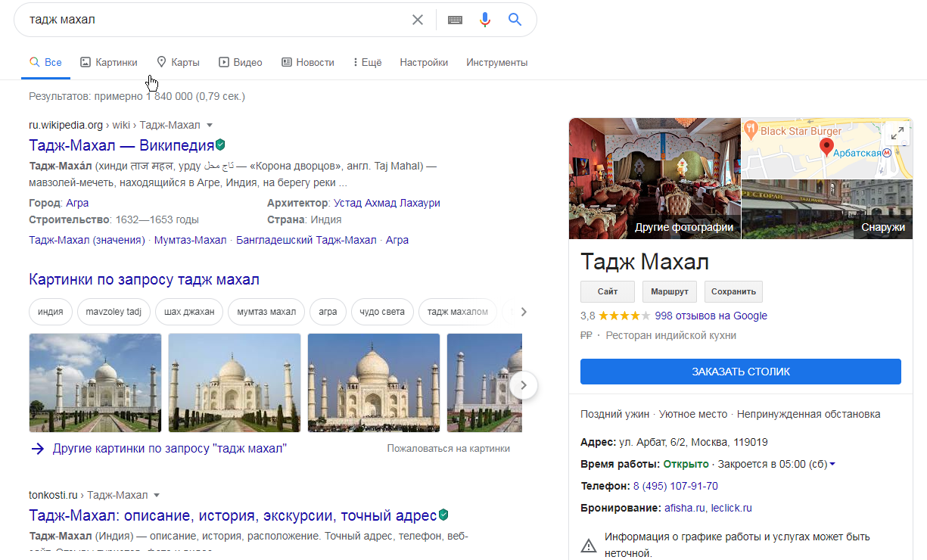The height and width of the screenshot is (560, 927).
Task: Click the results count text
Action: (137, 97)
